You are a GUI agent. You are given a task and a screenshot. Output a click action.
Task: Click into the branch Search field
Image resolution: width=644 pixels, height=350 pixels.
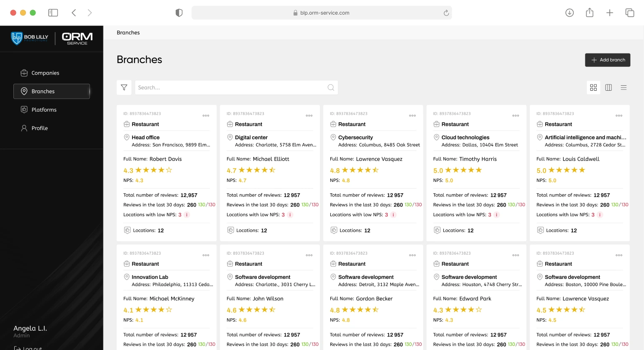click(230, 87)
